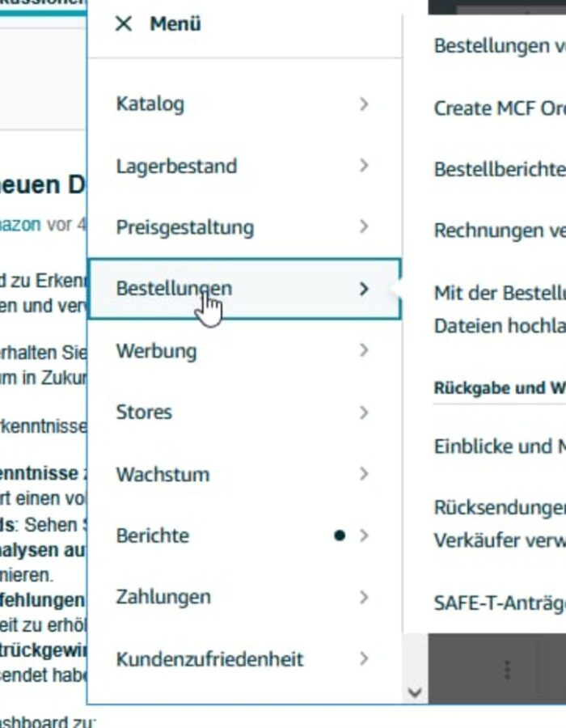Screen dimensions: 566x728
Task: Open Kundenzufriedenheit menu entry
Action: pyautogui.click(x=210, y=659)
